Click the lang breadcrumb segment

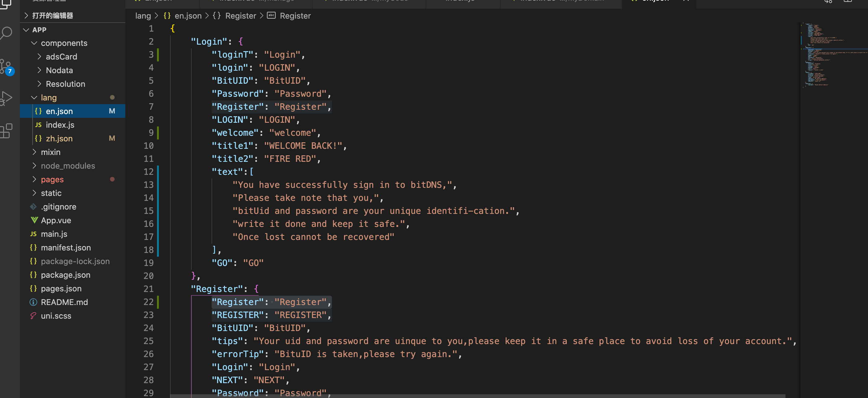143,16
